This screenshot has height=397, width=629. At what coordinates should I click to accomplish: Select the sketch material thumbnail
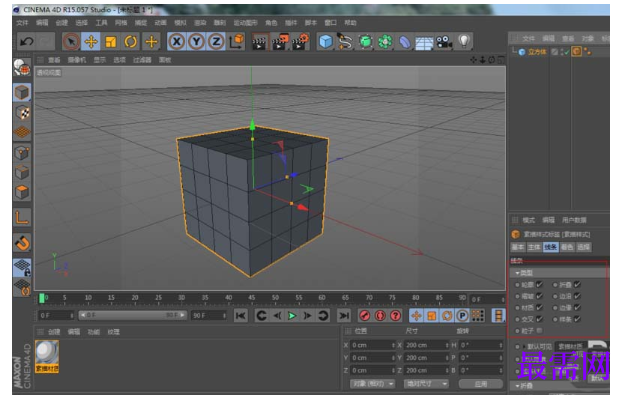pos(47,356)
